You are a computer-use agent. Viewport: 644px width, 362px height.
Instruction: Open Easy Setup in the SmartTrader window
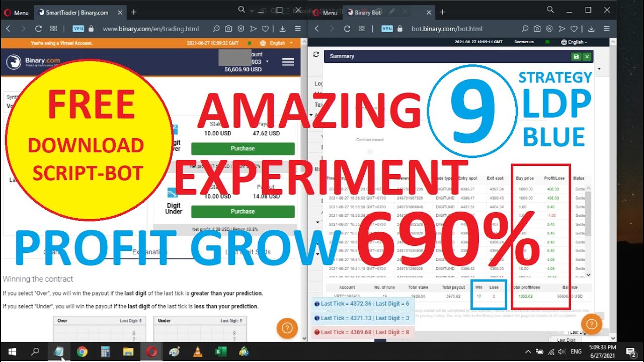click(298, 29)
